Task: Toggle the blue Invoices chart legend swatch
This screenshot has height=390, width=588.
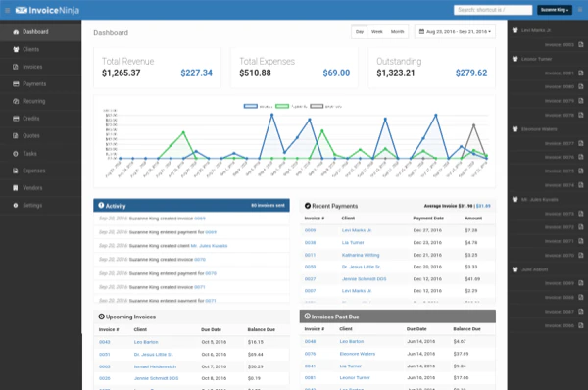Action: 251,106
